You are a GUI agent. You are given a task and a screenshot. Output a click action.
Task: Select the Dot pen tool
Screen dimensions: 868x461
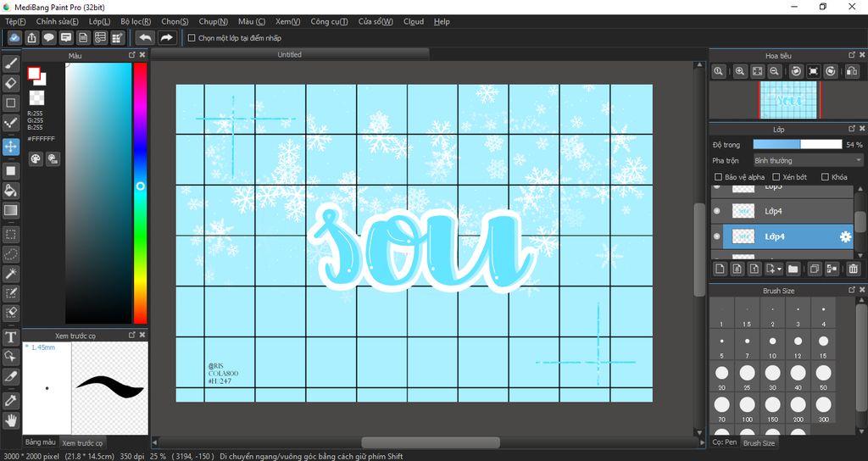coord(10,123)
